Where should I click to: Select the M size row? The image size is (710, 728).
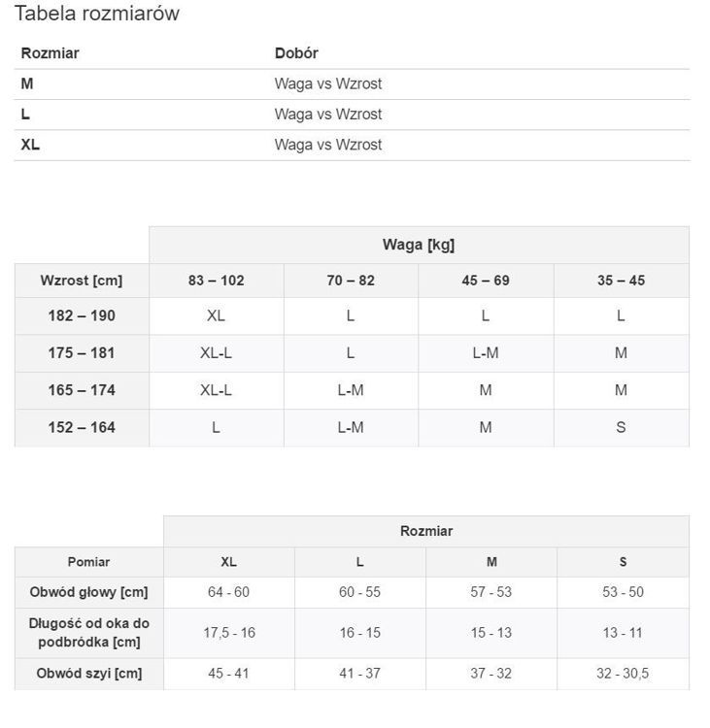click(x=352, y=84)
